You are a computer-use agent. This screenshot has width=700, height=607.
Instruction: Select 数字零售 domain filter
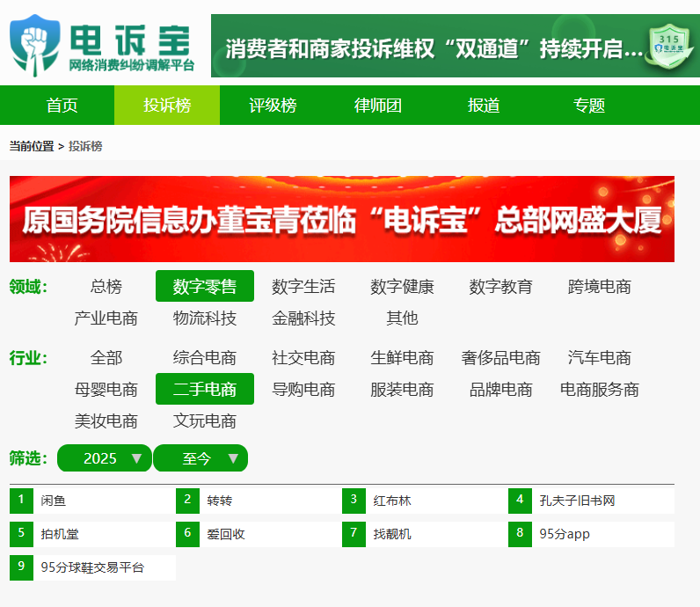coord(205,286)
